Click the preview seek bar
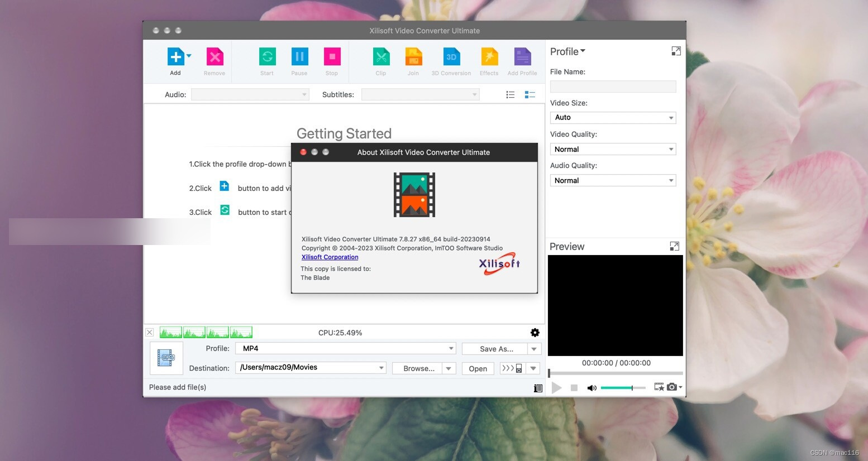The height and width of the screenshot is (461, 868). (x=616, y=373)
